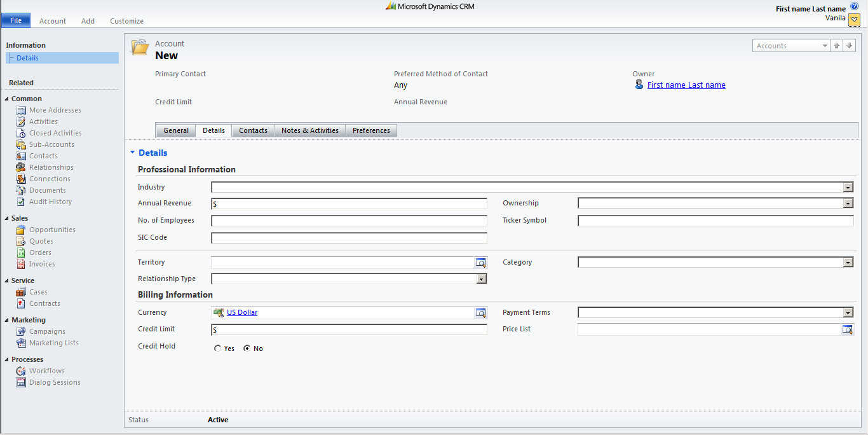Switch to the Notes & Activities tab

click(309, 130)
